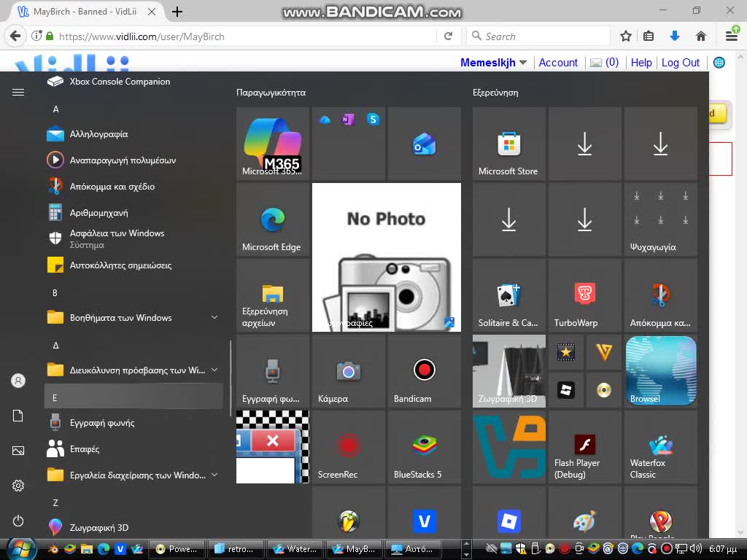Launch the TurboWarp tile

(584, 295)
